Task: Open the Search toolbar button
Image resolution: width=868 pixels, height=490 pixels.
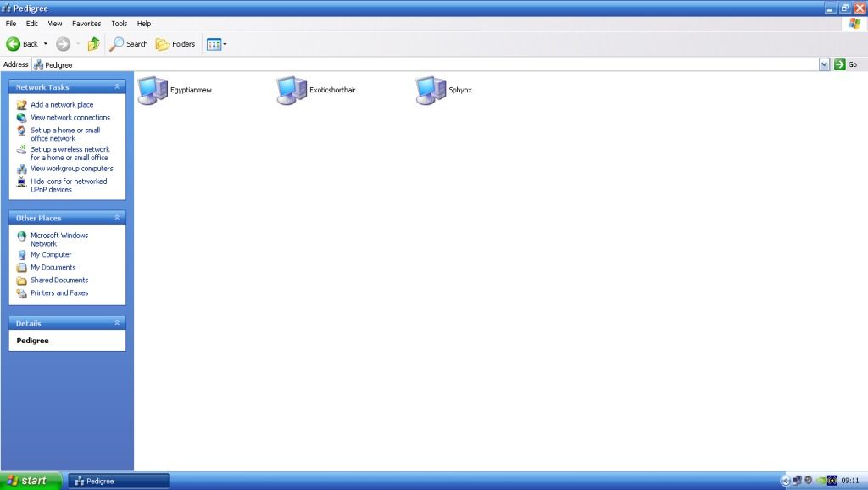Action: coord(129,44)
